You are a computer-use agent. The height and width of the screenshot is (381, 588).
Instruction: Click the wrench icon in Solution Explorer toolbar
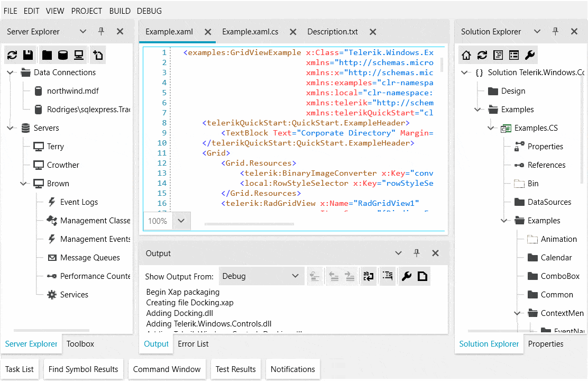530,55
